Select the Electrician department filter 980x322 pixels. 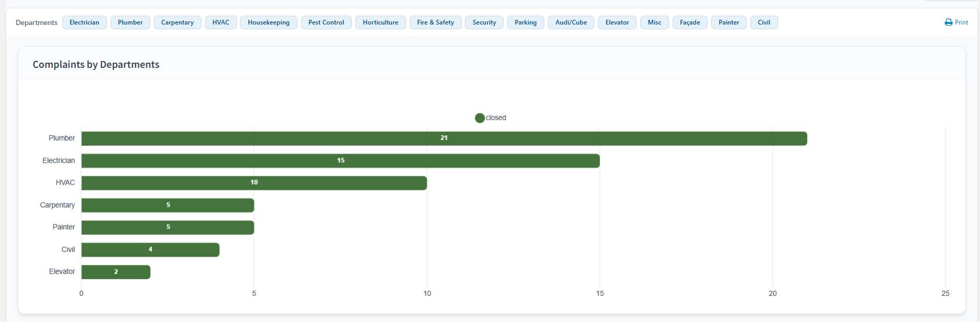(84, 22)
